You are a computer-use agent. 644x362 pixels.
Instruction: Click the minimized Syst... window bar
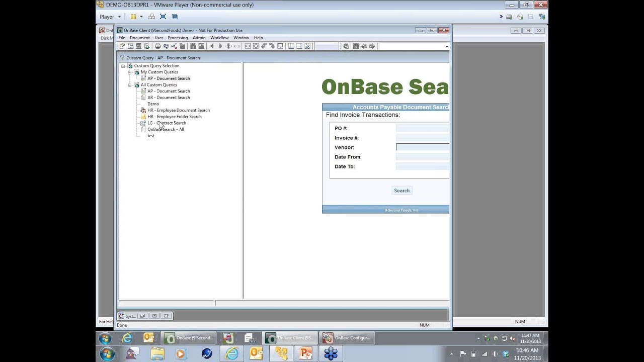[145, 316]
